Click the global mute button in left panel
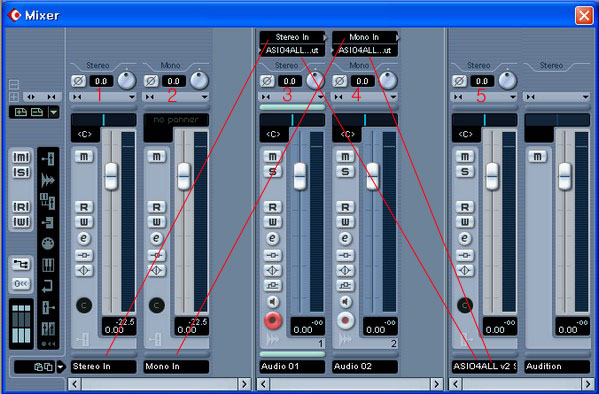 (21, 157)
